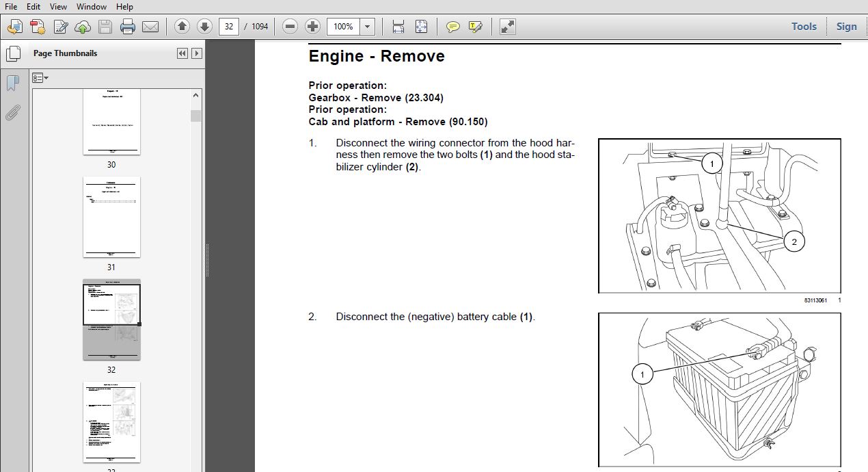Go to the next page arrow
Image resolution: width=868 pixels, height=472 pixels.
(x=204, y=27)
